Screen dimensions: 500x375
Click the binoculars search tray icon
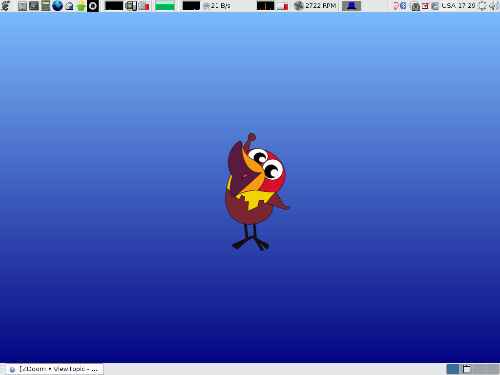tap(415, 6)
